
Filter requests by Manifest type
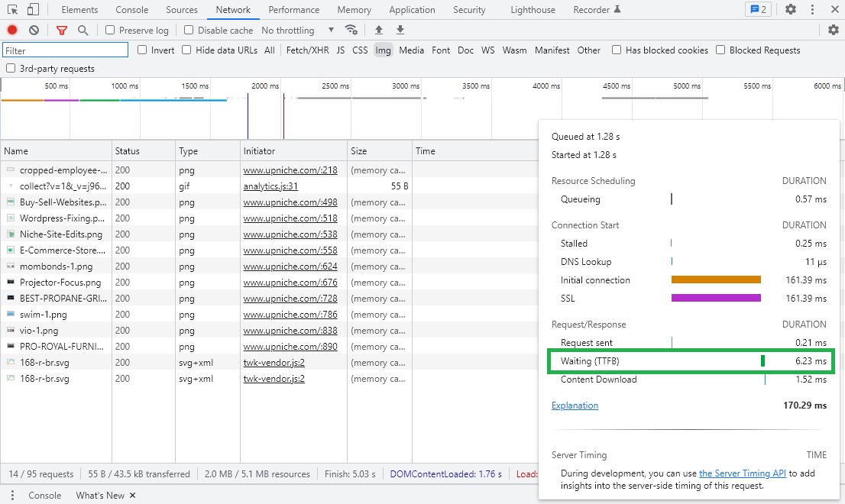tap(552, 50)
